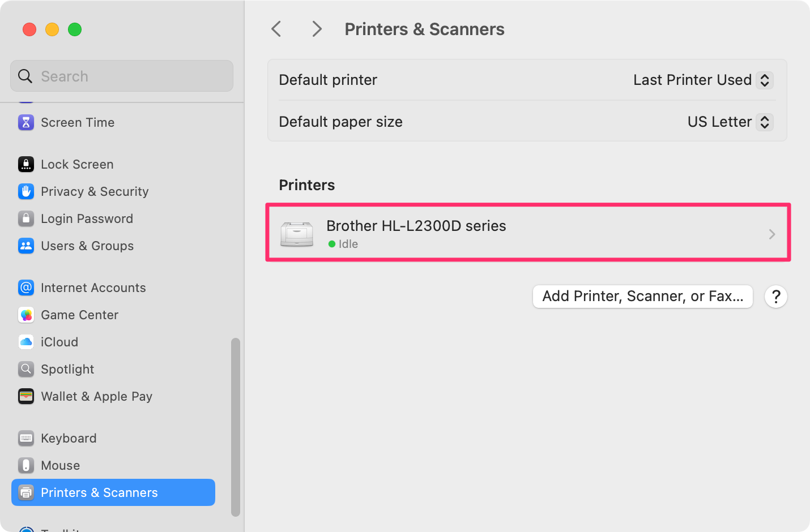Click the Search field
810x532 pixels.
122,76
